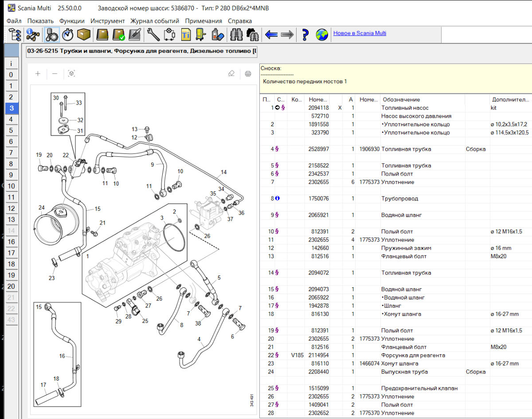
Task: Open the Журнал событий menu
Action: tap(155, 21)
